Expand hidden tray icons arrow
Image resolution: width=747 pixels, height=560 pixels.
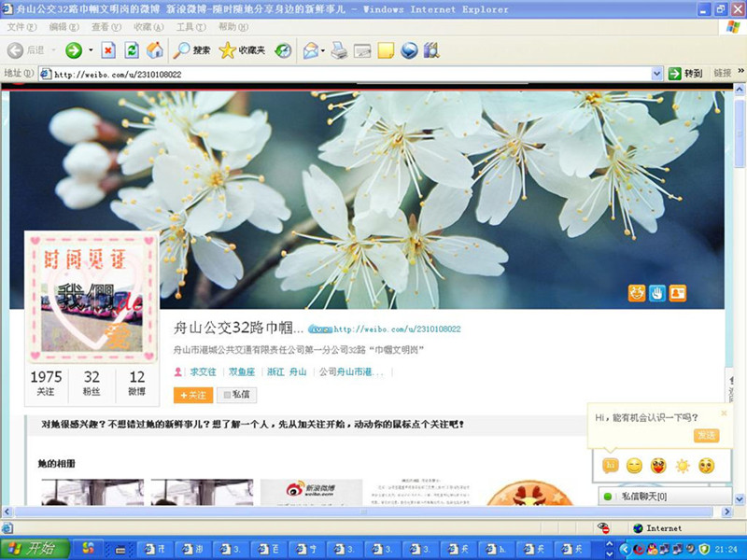(x=625, y=549)
